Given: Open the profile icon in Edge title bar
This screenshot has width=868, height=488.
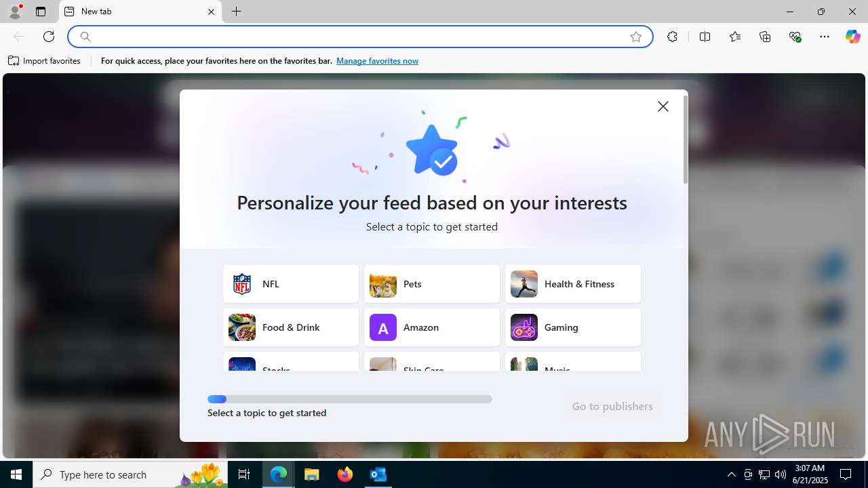Looking at the screenshot, I should tap(15, 12).
